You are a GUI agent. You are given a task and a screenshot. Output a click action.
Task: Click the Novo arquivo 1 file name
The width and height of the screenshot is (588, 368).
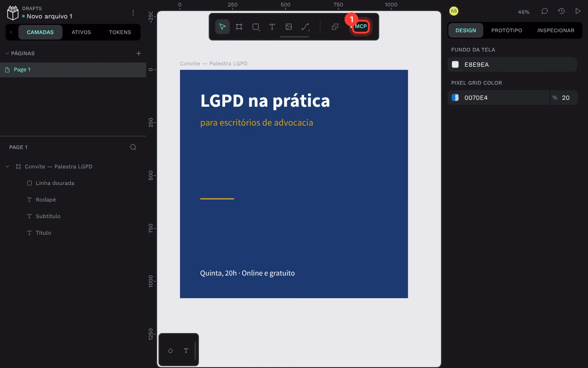49,16
